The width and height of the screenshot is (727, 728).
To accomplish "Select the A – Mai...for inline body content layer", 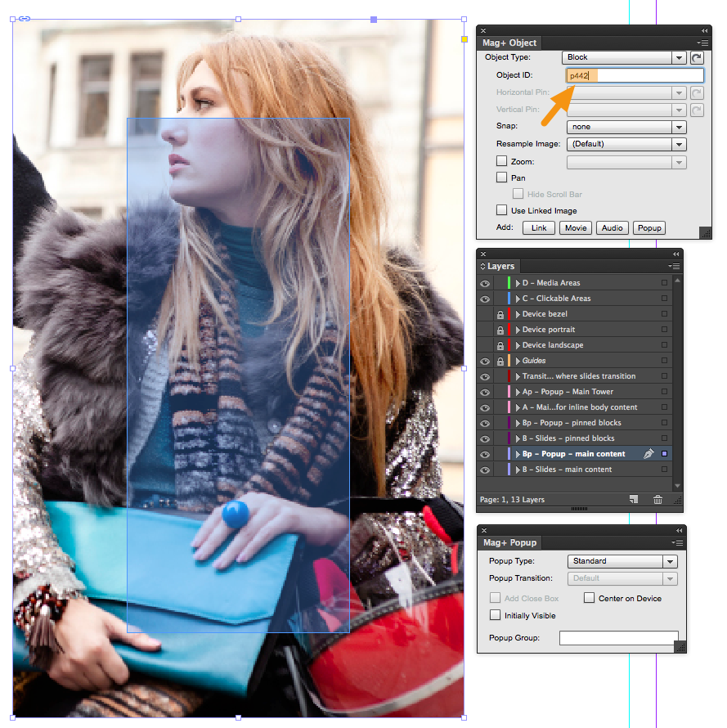I will coord(575,407).
